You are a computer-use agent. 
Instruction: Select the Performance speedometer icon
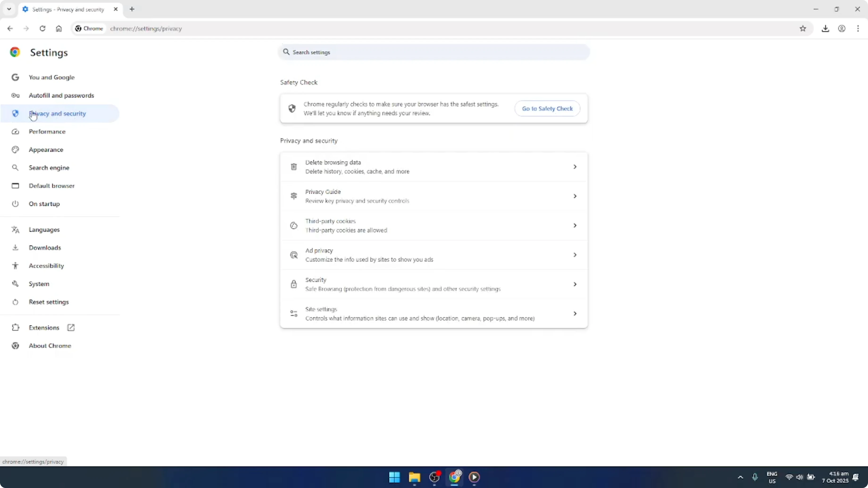[15, 132]
